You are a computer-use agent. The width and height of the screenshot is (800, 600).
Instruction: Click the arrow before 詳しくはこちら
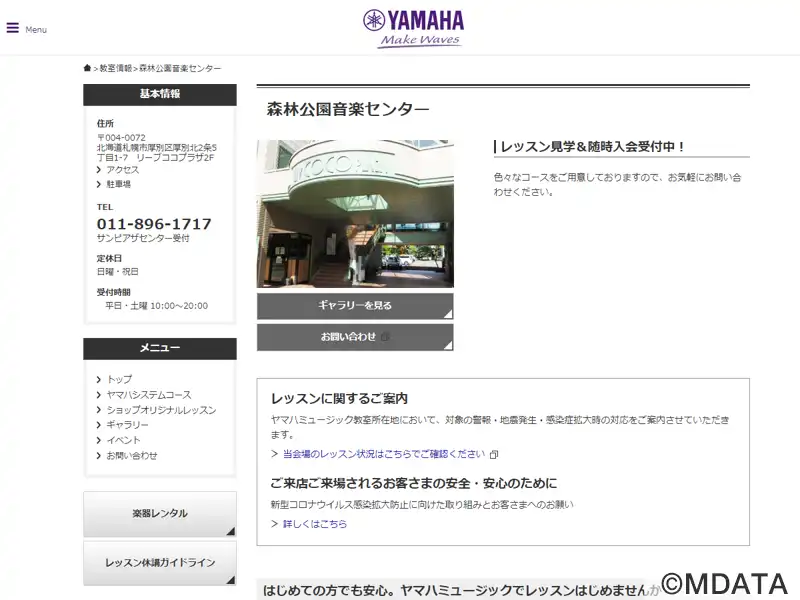(274, 523)
